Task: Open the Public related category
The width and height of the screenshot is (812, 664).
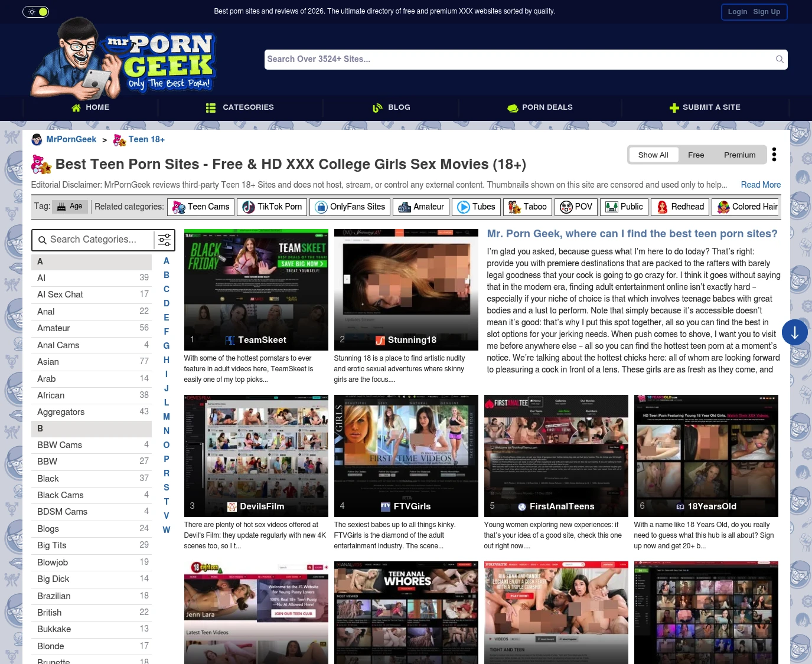Action: (x=624, y=207)
